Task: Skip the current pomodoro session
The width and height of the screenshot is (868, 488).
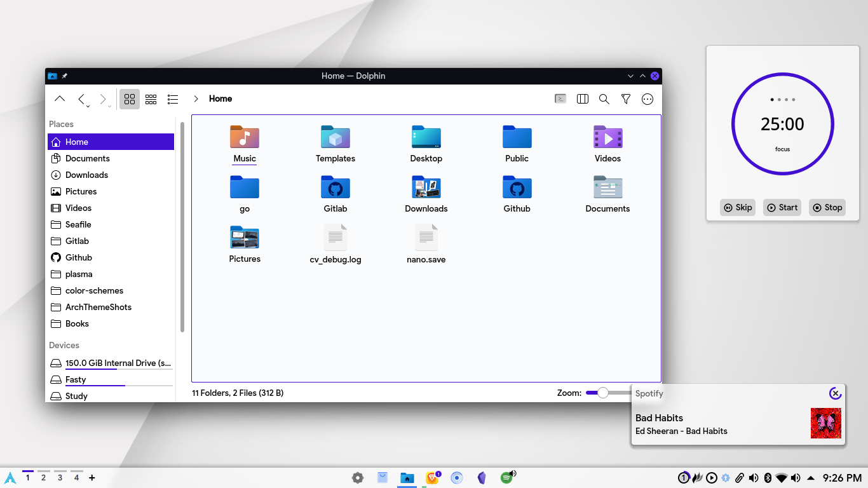Action: (x=738, y=207)
